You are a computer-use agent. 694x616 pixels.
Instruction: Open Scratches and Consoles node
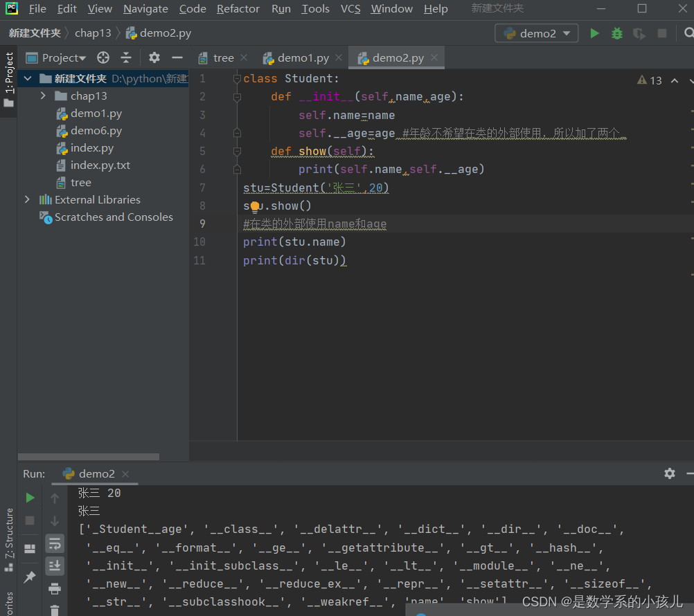point(106,217)
